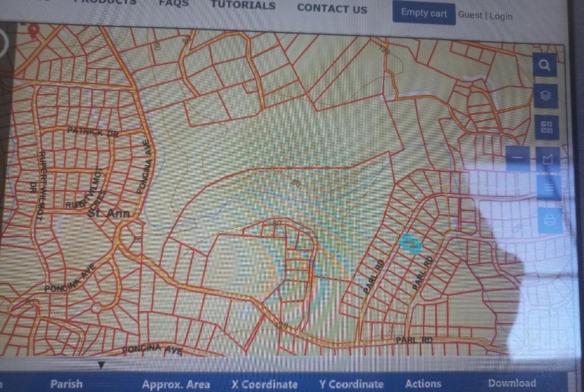The image size is (584, 392).
Task: Expand the results panel black arrow
Action: [x=101, y=365]
